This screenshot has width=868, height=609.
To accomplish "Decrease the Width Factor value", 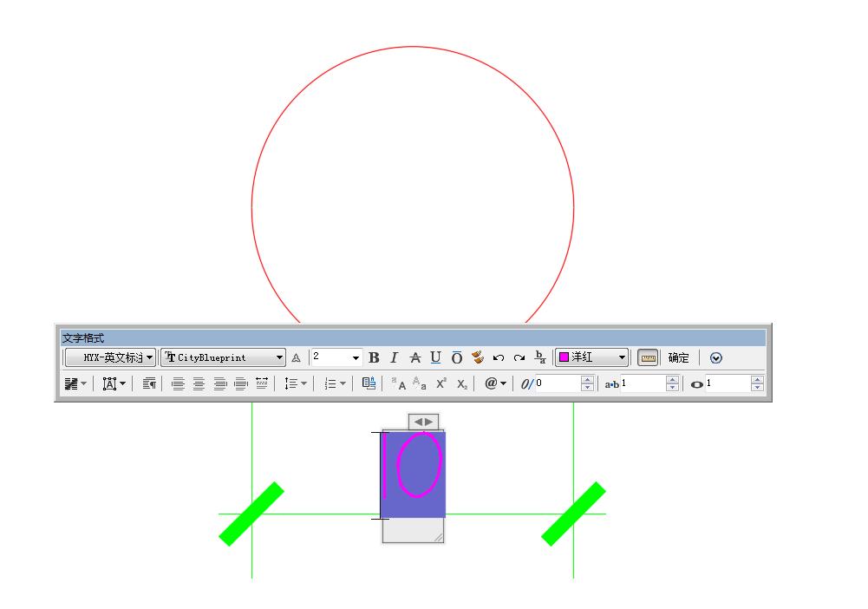I will (757, 388).
